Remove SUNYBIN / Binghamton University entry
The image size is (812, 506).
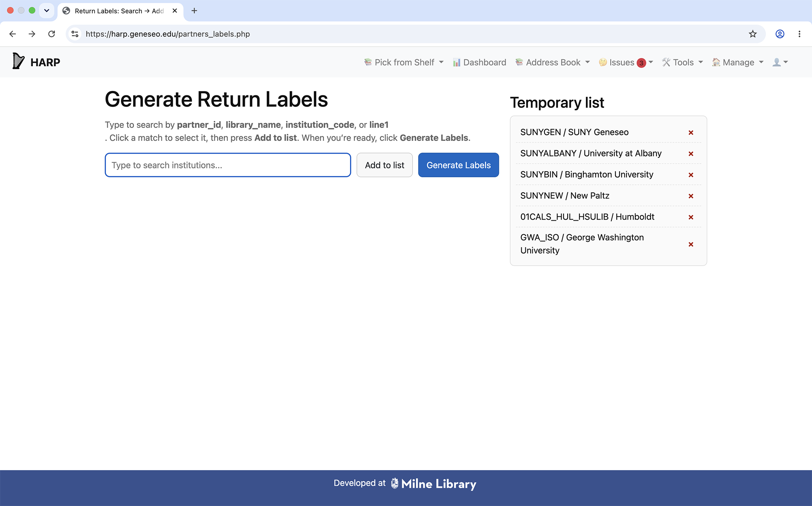(x=691, y=175)
